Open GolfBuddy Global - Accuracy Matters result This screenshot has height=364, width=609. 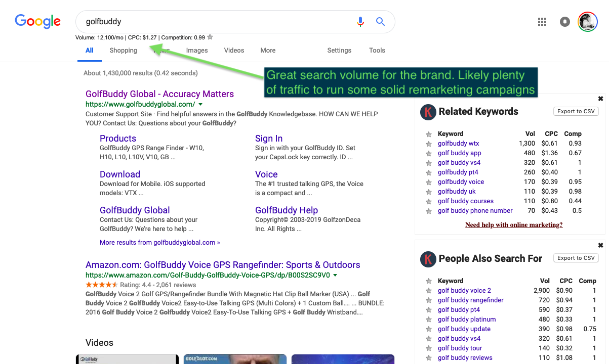click(x=159, y=94)
